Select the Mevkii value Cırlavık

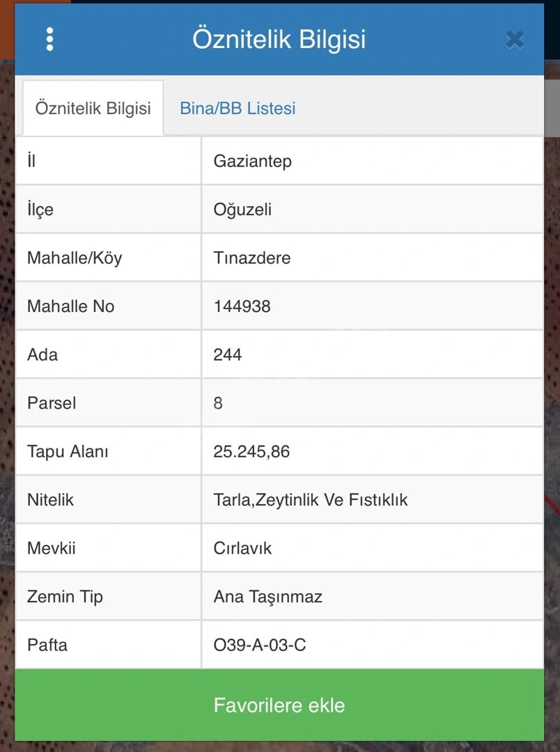[242, 549]
